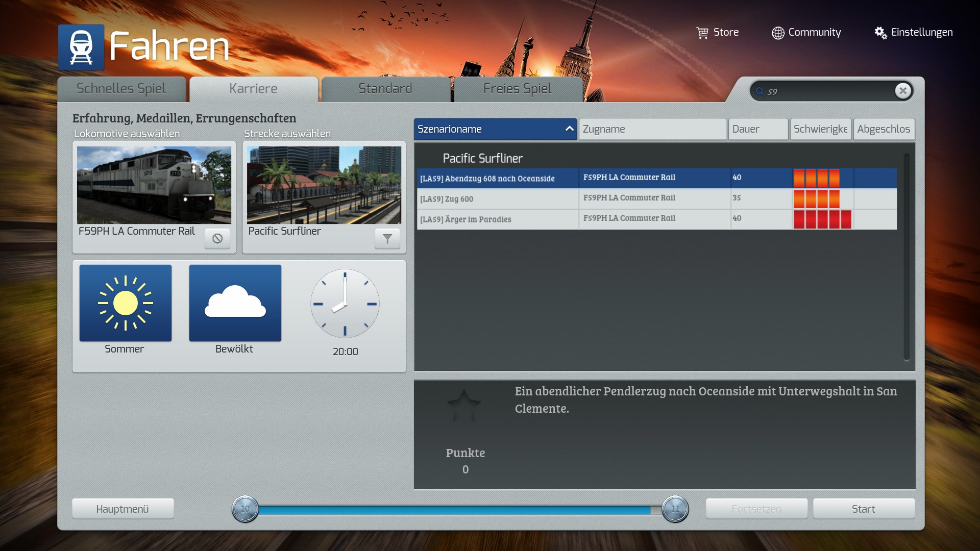The height and width of the screenshot is (551, 980).
Task: Switch to the Freies Spiel tab
Action: 517,89
